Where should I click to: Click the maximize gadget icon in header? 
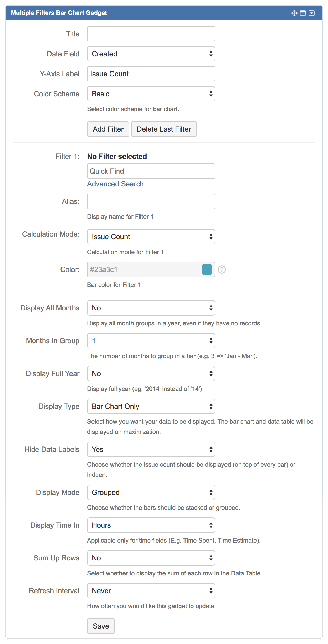[303, 13]
